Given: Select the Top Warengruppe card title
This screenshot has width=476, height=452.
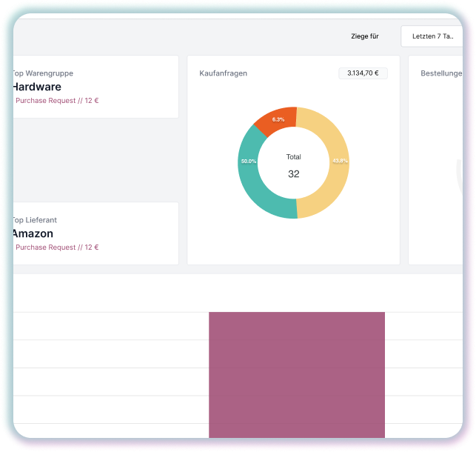Looking at the screenshot, I should (43, 73).
